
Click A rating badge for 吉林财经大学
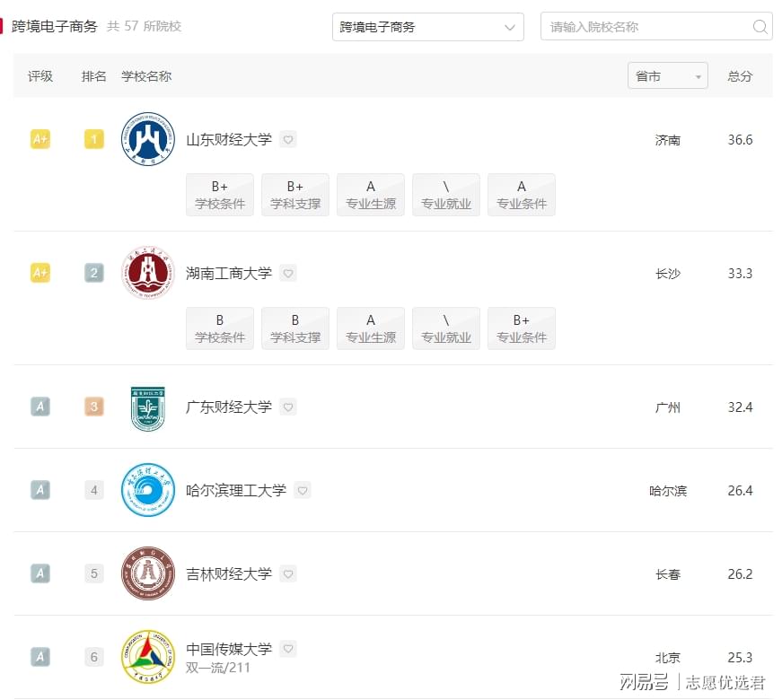(40, 573)
